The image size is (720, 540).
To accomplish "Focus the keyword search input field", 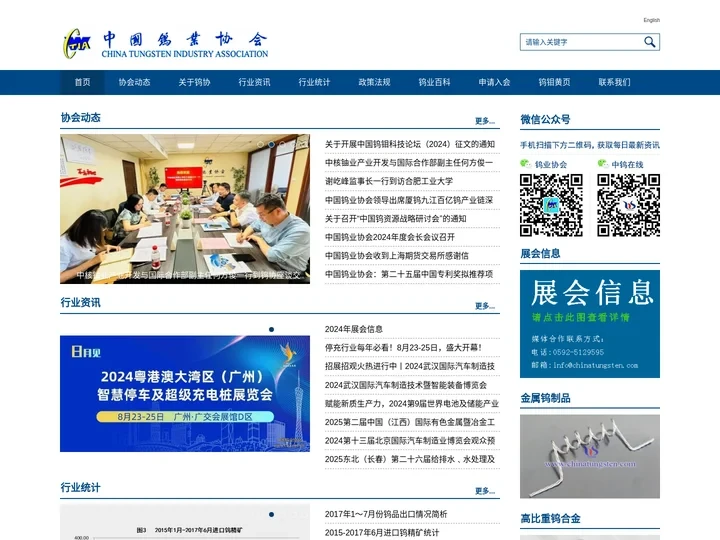I will [581, 42].
